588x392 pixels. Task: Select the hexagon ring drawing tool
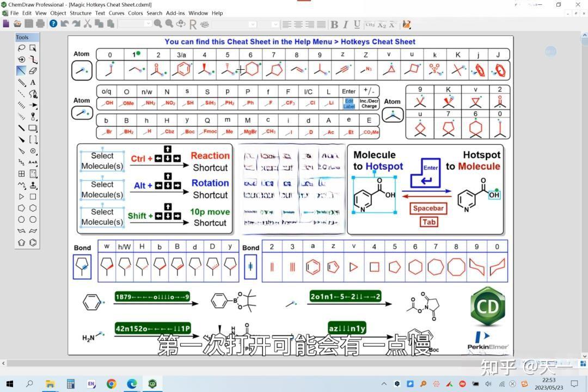(32, 208)
